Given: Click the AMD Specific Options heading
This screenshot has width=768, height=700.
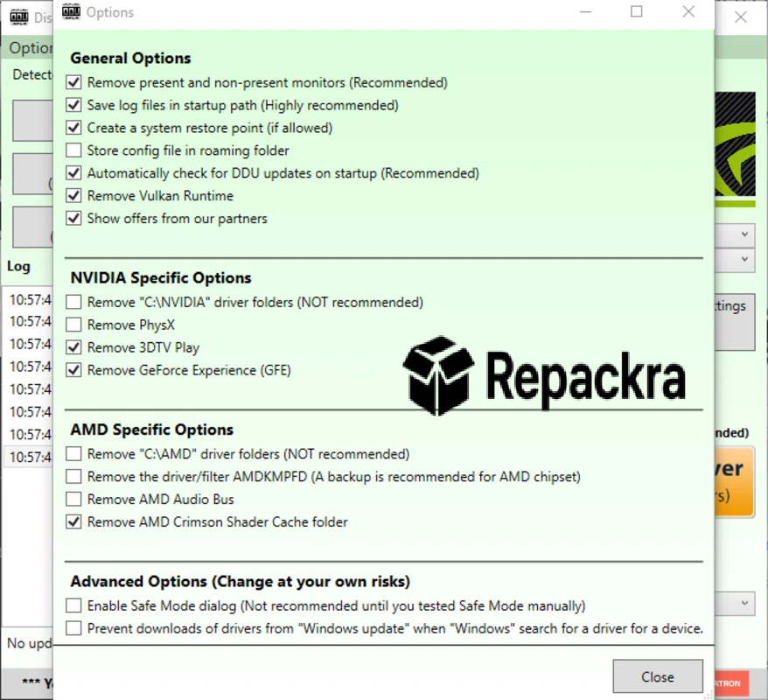Looking at the screenshot, I should click(x=152, y=430).
